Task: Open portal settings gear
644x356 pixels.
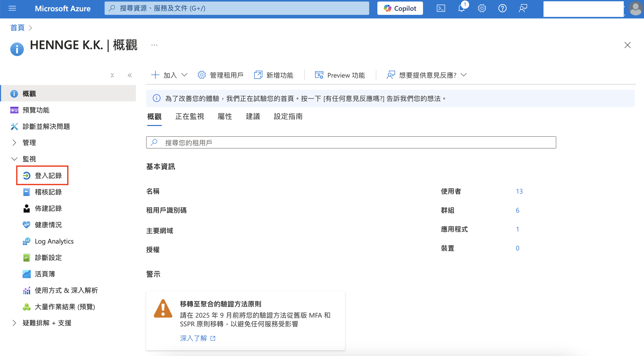Action: 482,8
